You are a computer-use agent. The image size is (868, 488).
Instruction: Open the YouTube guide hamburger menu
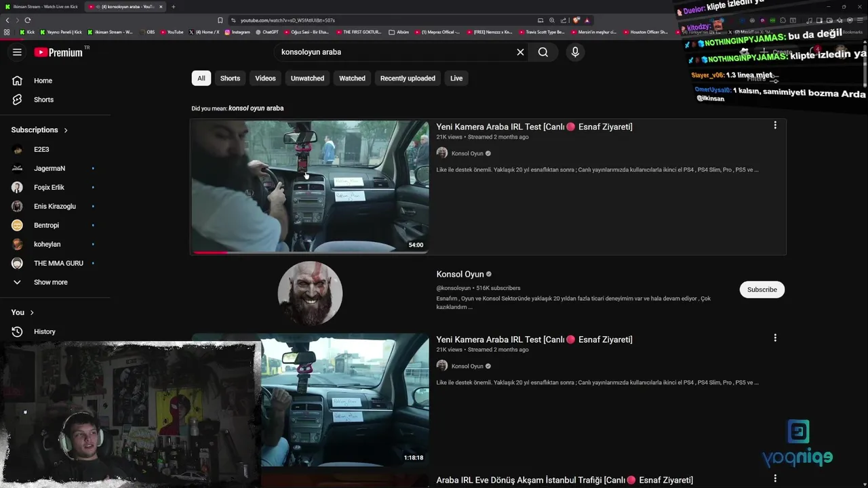17,52
